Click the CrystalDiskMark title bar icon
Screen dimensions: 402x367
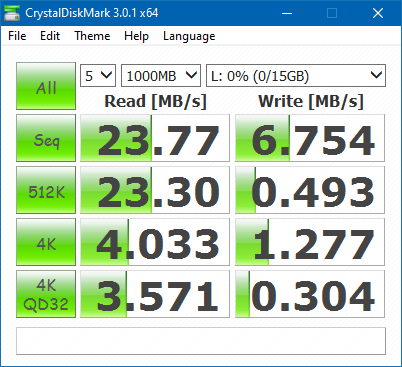(12, 13)
